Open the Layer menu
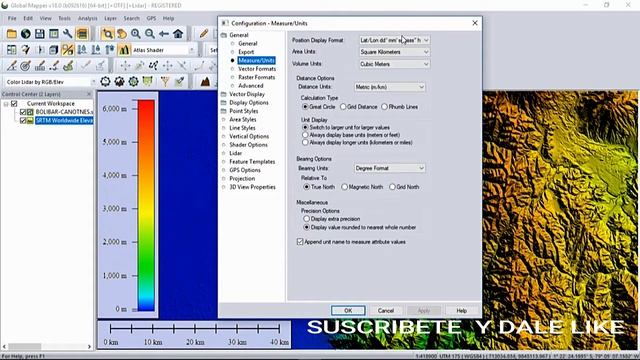This screenshot has height=360, width=640. [x=110, y=18]
